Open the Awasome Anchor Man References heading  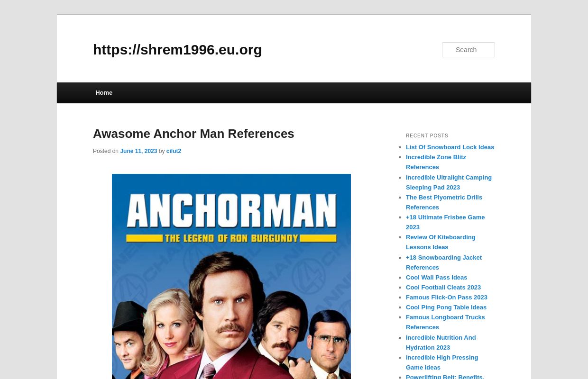193,134
